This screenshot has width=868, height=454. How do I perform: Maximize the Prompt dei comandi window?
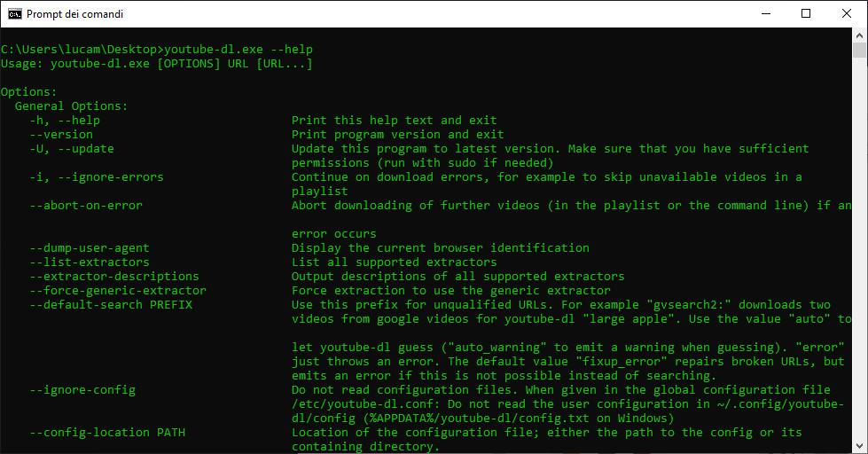click(806, 14)
